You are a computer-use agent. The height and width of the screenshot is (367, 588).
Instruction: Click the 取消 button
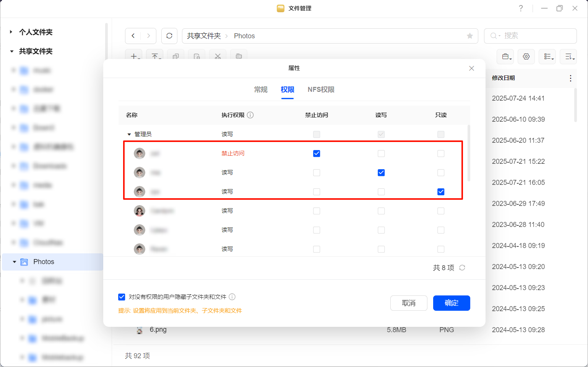408,303
